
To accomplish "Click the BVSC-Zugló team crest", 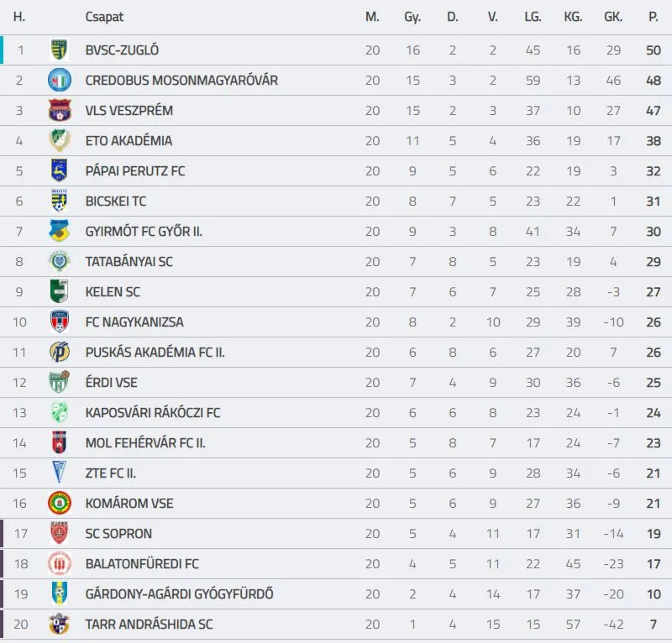I will (x=59, y=50).
